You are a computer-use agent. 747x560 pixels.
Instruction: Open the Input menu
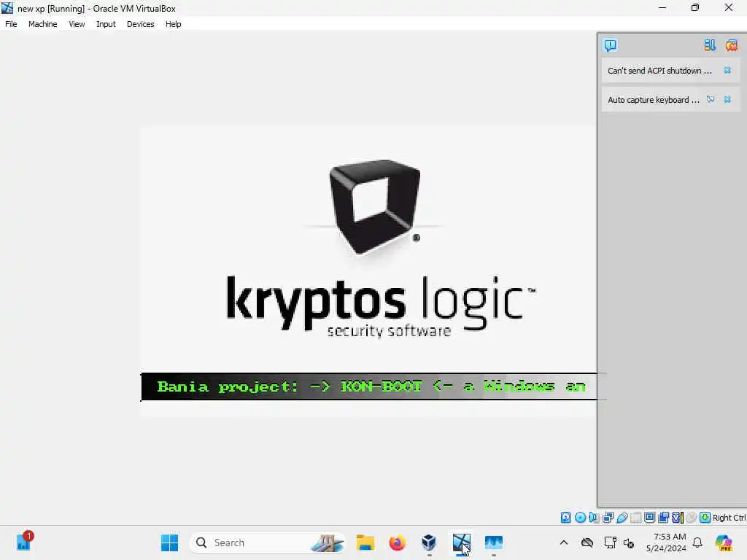tap(106, 24)
